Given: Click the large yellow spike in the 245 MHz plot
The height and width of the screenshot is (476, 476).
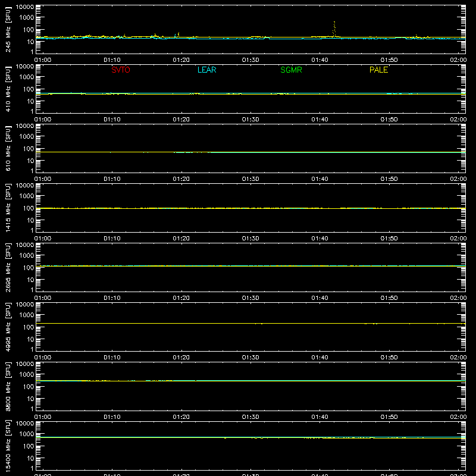Looking at the screenshot, I should [x=334, y=29].
